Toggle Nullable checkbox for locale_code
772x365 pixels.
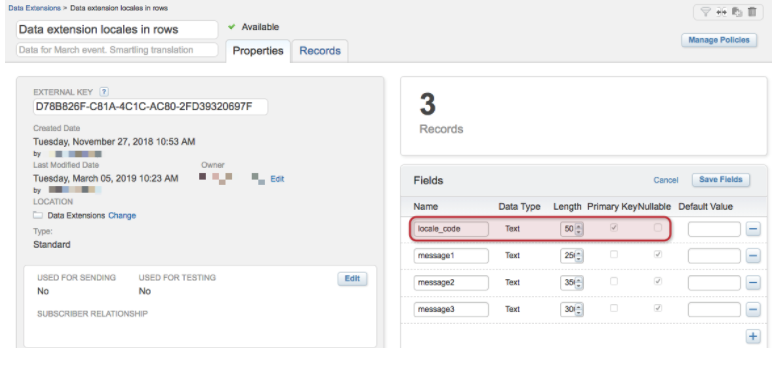pyautogui.click(x=658, y=228)
